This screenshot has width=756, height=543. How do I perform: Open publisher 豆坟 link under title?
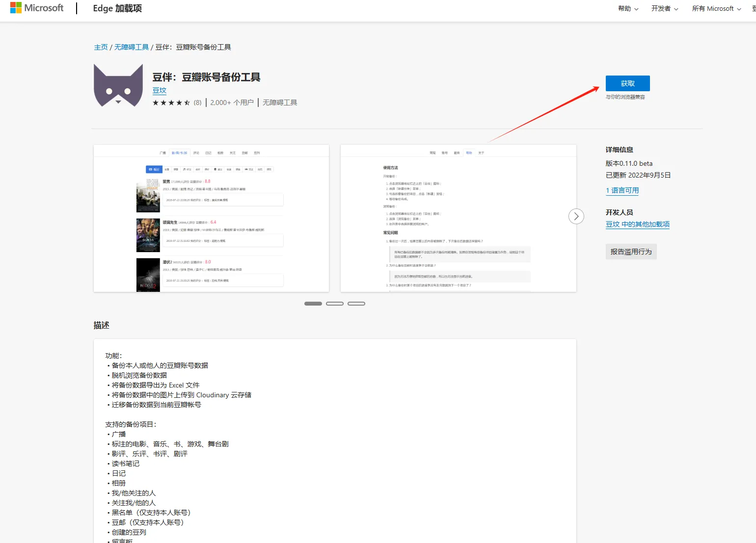click(x=160, y=90)
